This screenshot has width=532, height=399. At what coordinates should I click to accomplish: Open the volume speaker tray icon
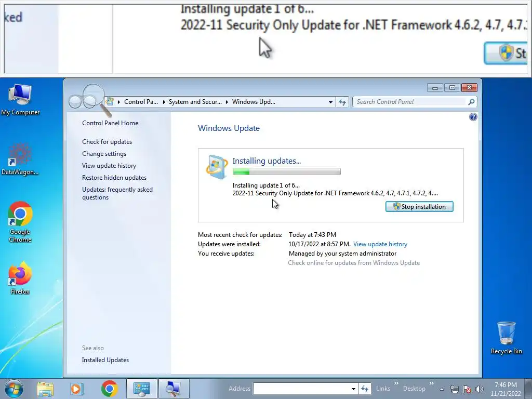coord(479,390)
